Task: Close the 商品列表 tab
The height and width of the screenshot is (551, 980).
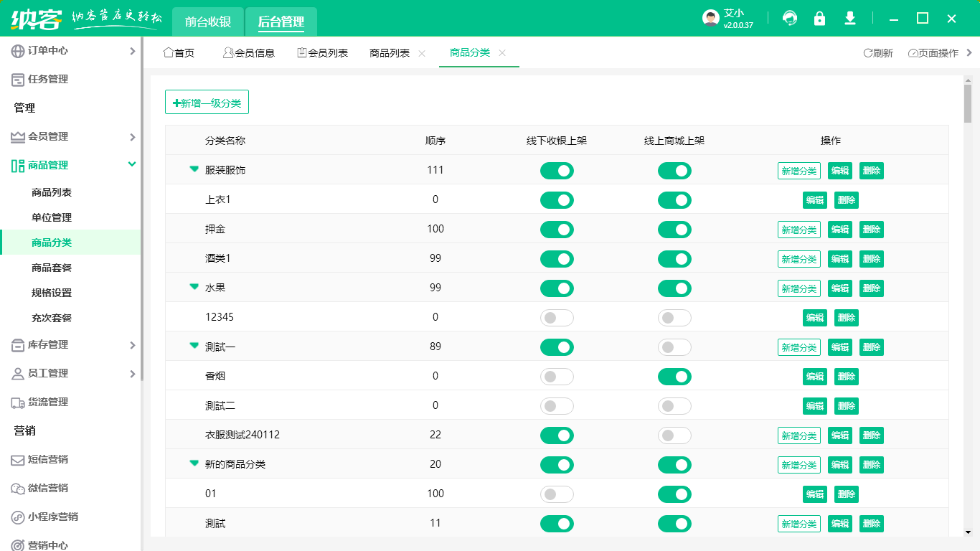Action: (x=422, y=54)
